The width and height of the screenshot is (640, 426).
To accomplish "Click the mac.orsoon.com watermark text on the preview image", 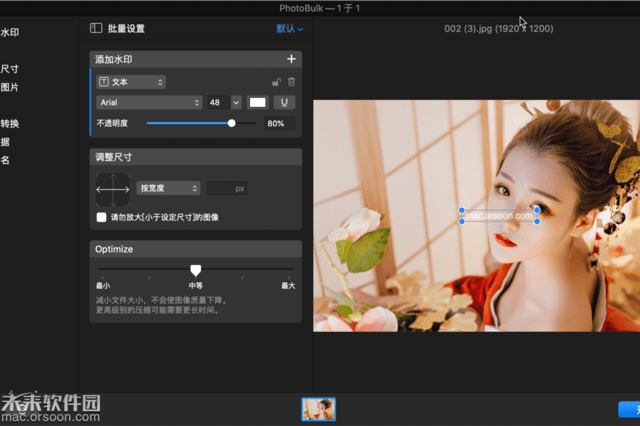I will point(499,215).
